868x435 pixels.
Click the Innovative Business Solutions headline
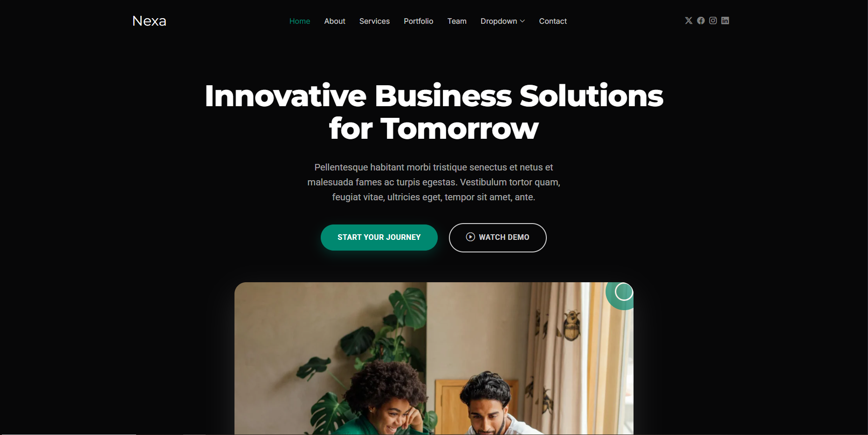tap(434, 112)
